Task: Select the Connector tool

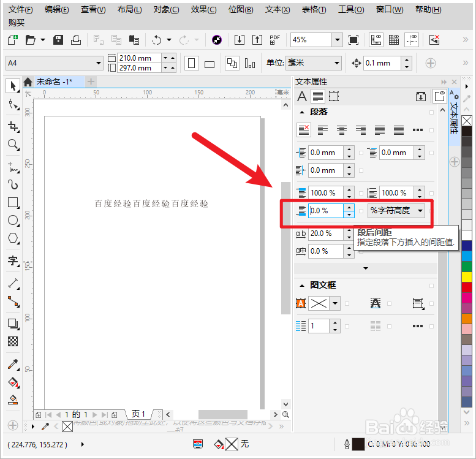Action: point(13,302)
